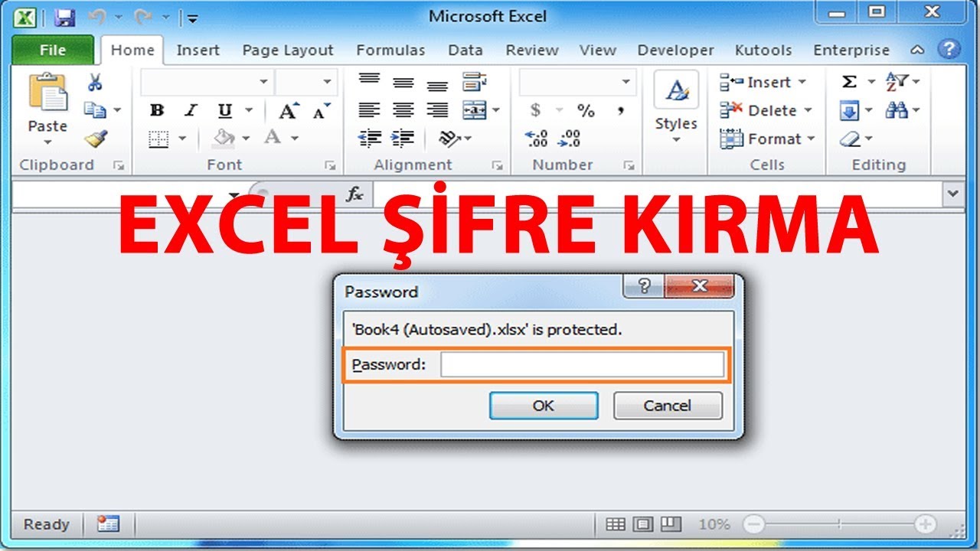Click zoom in plus button

pyautogui.click(x=926, y=524)
